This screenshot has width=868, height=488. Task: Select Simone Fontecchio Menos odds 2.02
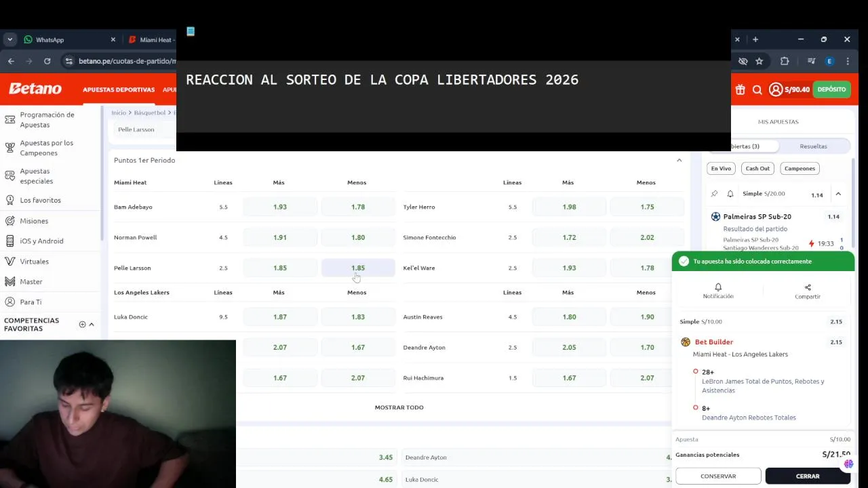tap(647, 237)
